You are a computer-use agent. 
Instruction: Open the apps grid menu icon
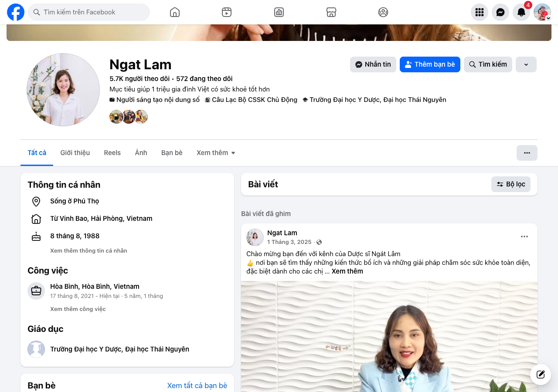click(480, 12)
